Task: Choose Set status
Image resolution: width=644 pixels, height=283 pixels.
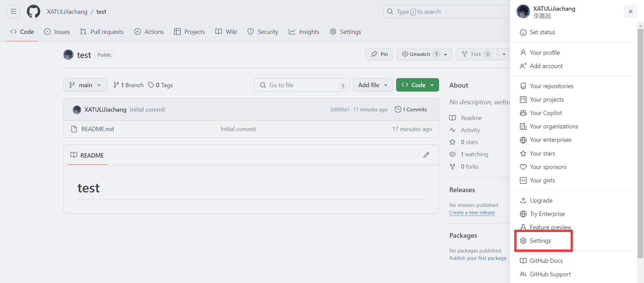Action: pyautogui.click(x=573, y=32)
